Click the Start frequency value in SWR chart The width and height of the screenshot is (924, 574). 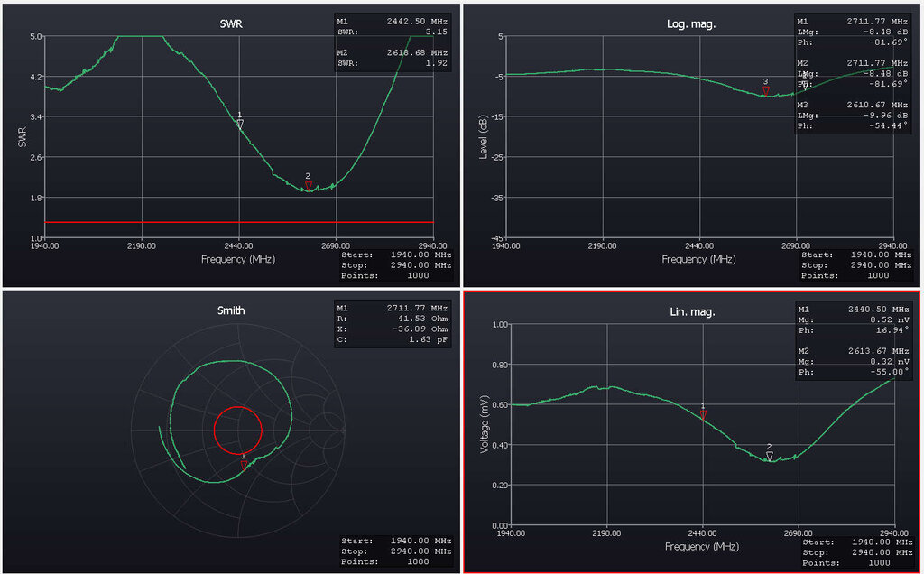(422, 255)
